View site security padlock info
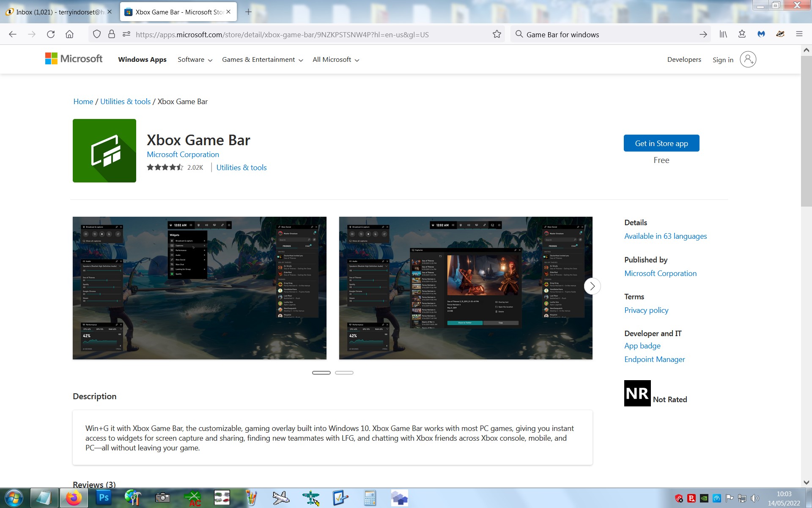 click(x=112, y=34)
